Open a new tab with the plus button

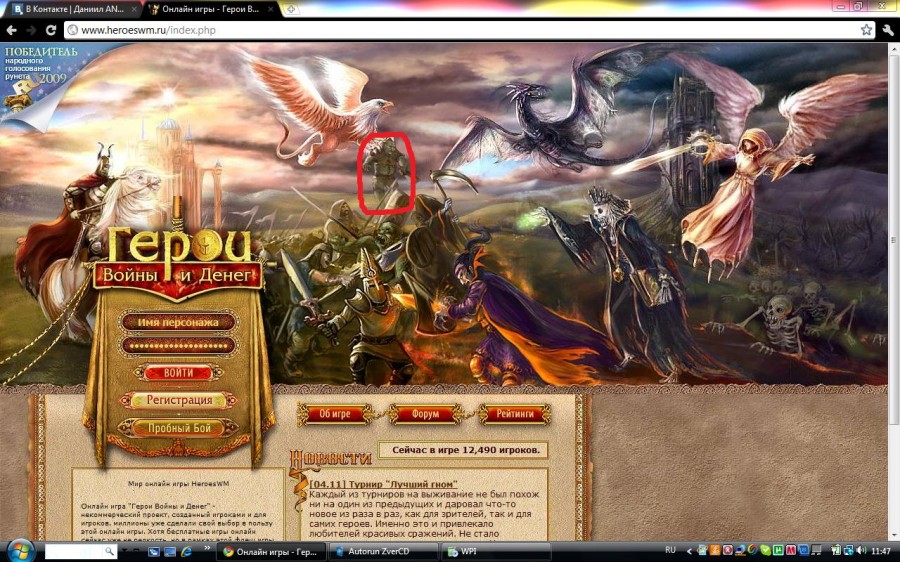pos(291,9)
